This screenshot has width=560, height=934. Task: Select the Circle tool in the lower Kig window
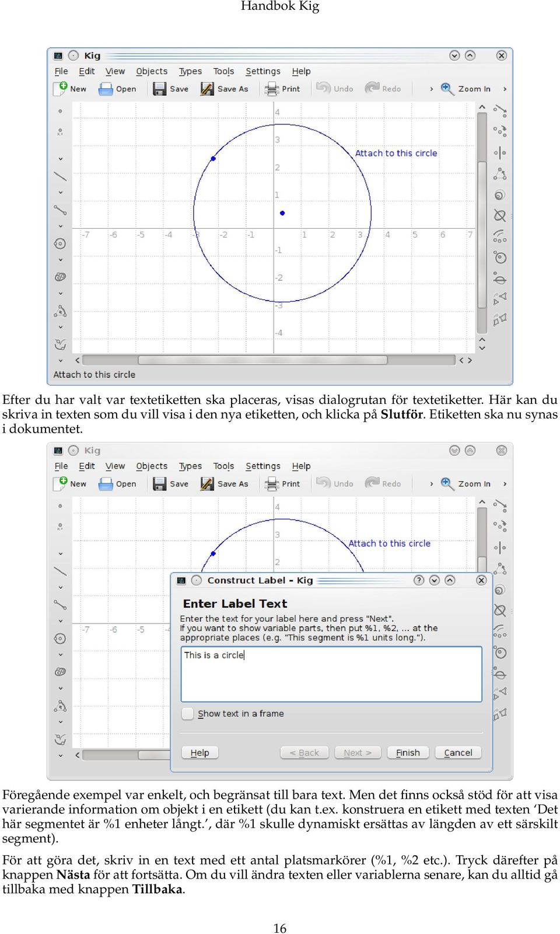[x=60, y=639]
